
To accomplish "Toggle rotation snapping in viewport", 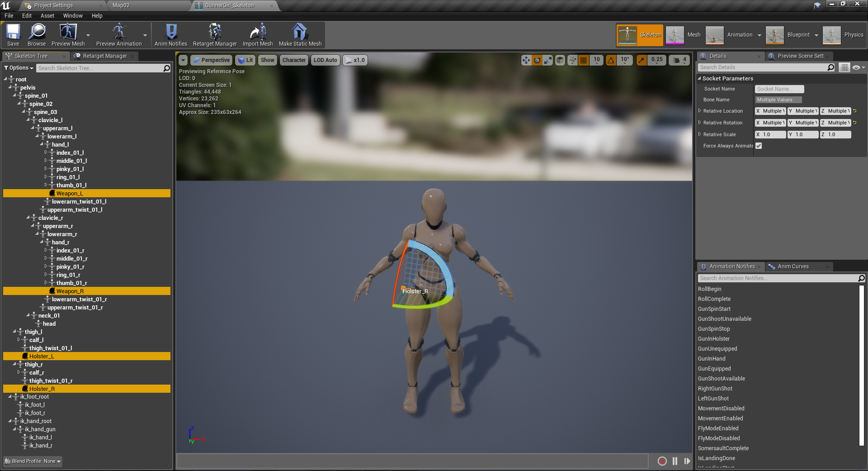I will (611, 60).
